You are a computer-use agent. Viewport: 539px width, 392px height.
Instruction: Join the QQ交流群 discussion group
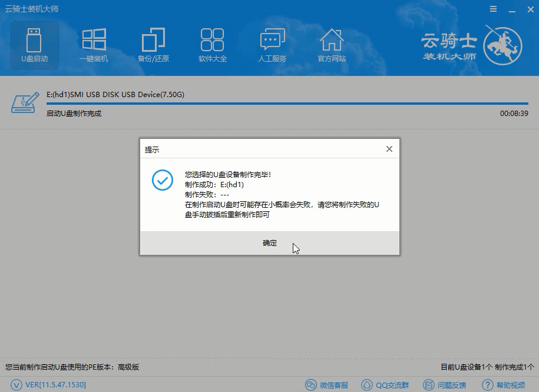[x=386, y=384]
